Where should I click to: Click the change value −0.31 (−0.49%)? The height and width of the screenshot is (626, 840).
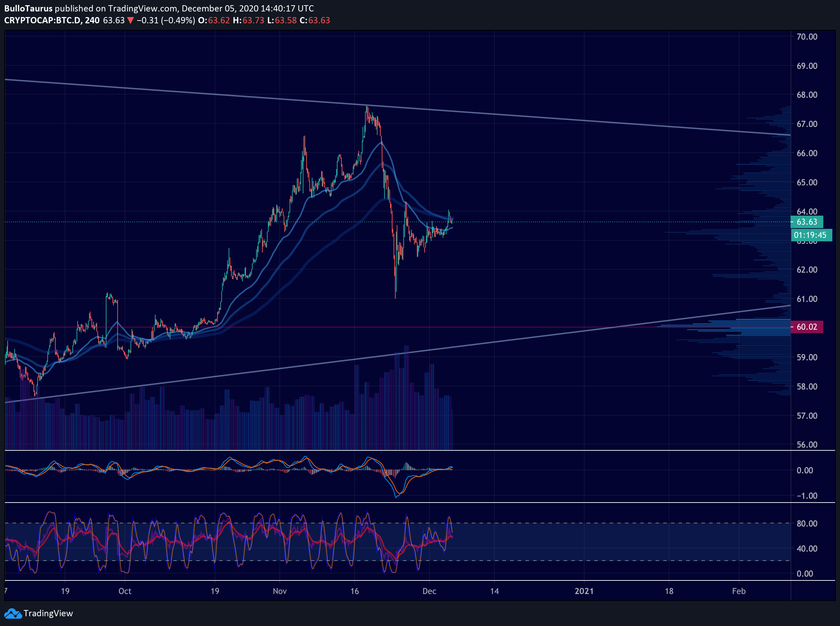point(166,21)
